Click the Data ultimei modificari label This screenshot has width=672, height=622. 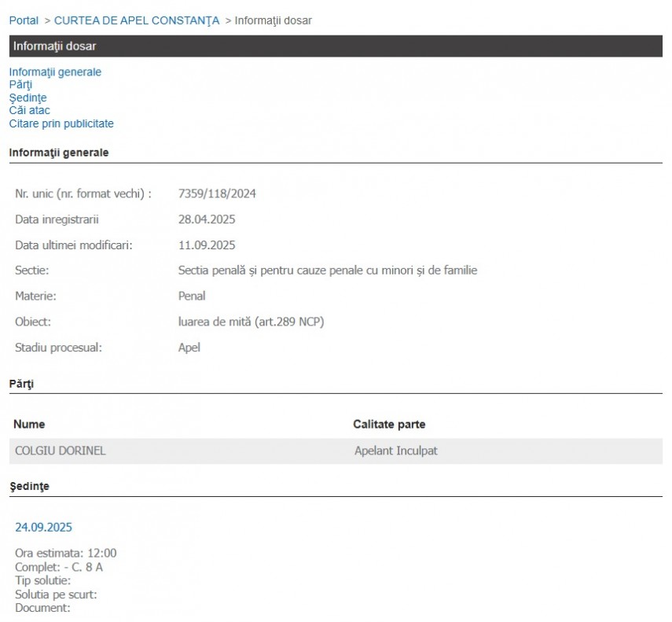click(x=74, y=245)
